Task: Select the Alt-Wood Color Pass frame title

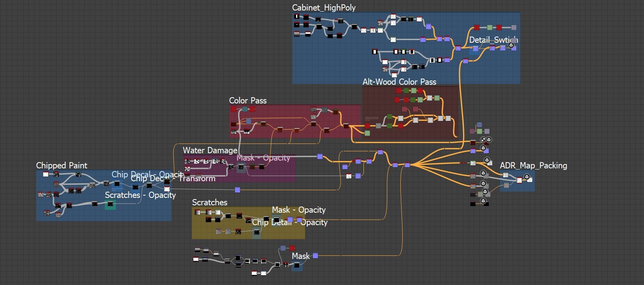Action: (x=399, y=82)
